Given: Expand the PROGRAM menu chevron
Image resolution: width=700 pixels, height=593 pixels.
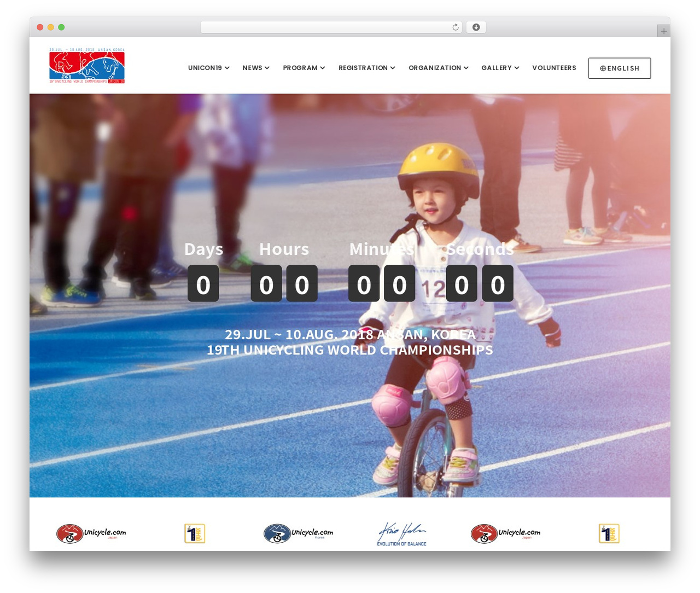Looking at the screenshot, I should [x=323, y=68].
